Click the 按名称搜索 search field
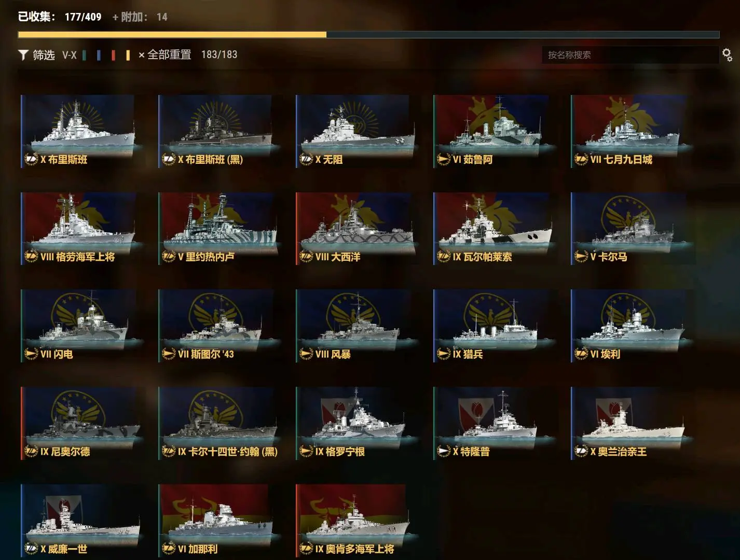The height and width of the screenshot is (560, 740). click(630, 54)
